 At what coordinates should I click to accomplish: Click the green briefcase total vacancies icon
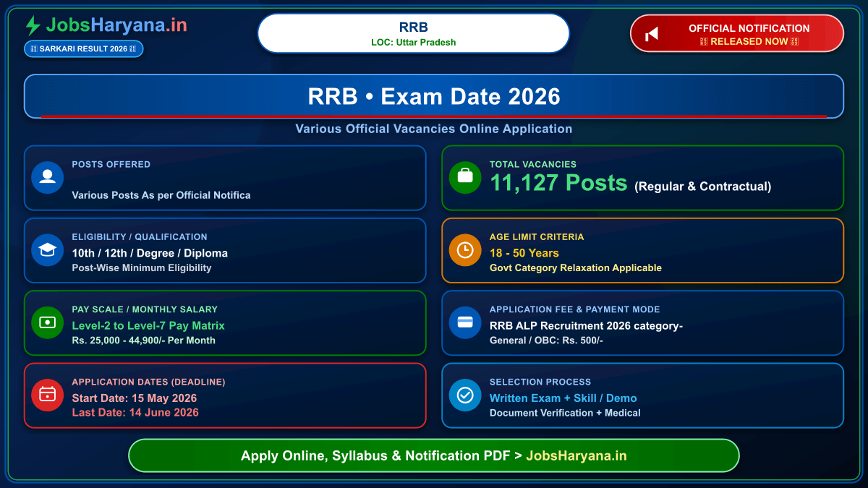[465, 178]
